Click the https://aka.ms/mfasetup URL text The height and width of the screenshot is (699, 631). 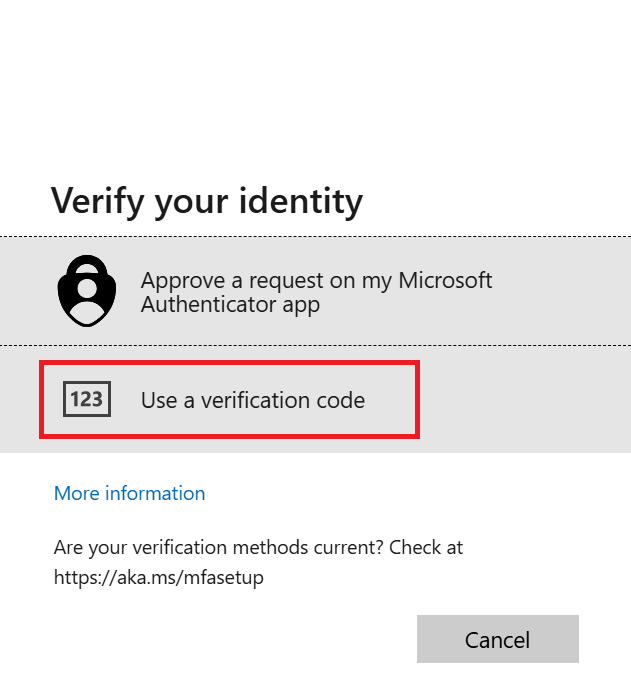click(159, 577)
